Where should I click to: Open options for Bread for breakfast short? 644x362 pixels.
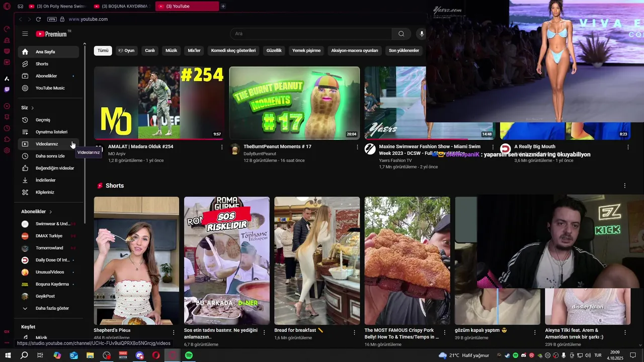[354, 332]
